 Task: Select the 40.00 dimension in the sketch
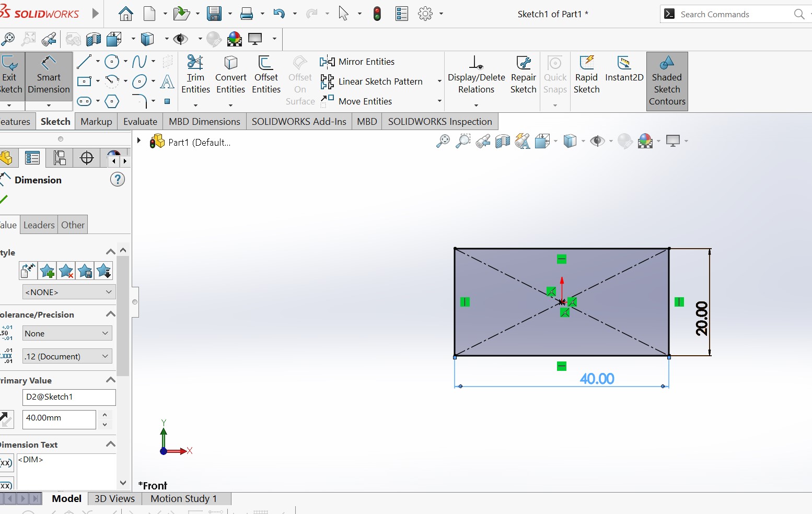pyautogui.click(x=597, y=379)
